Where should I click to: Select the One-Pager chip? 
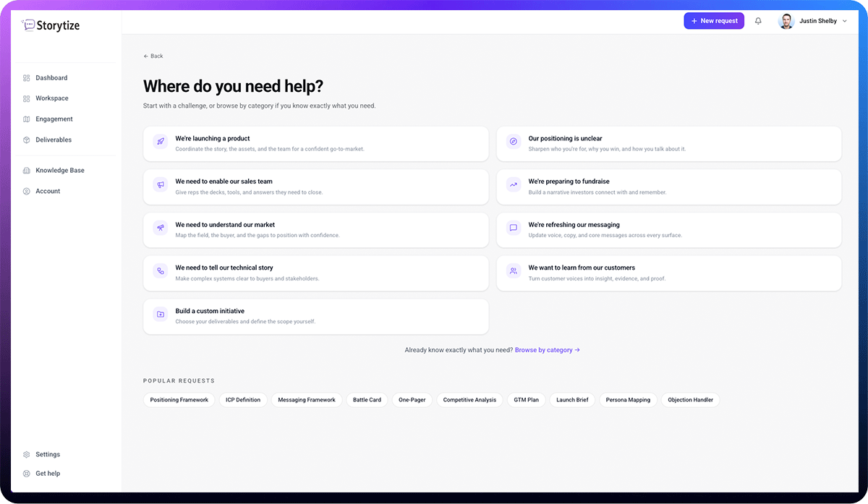[x=412, y=400]
